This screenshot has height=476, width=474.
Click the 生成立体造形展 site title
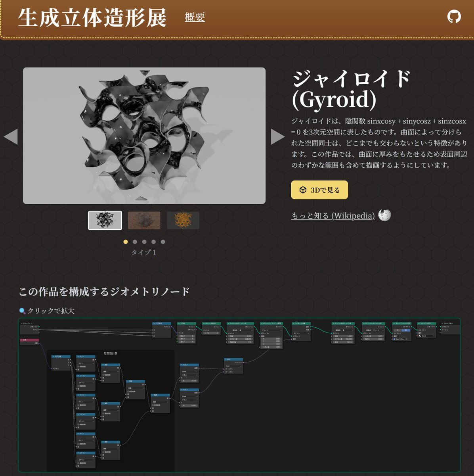coord(92,17)
